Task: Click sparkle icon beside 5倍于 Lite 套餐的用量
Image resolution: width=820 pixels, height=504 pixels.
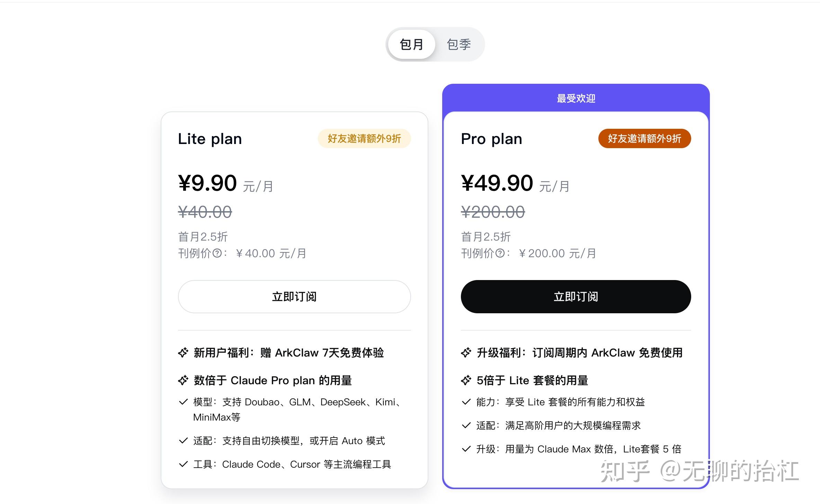Action: (466, 380)
